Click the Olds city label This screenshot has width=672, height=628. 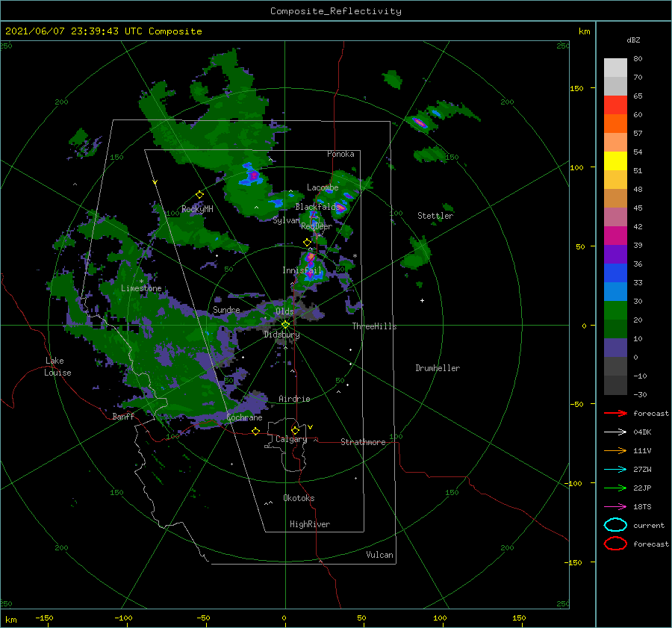pyautogui.click(x=284, y=311)
